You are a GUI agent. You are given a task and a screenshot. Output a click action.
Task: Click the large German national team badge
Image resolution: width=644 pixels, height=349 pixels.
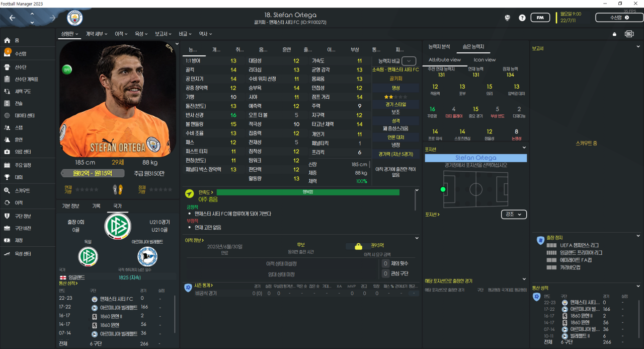tap(118, 226)
